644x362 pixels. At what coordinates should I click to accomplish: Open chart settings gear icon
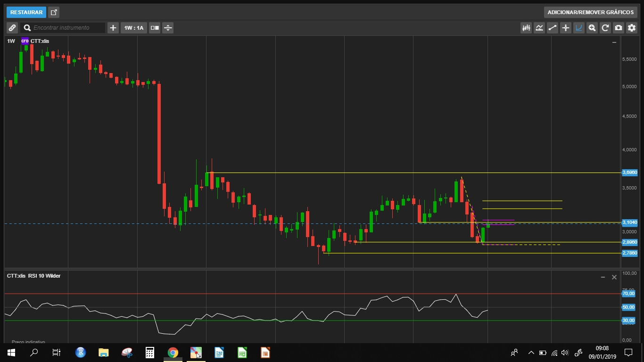point(632,28)
